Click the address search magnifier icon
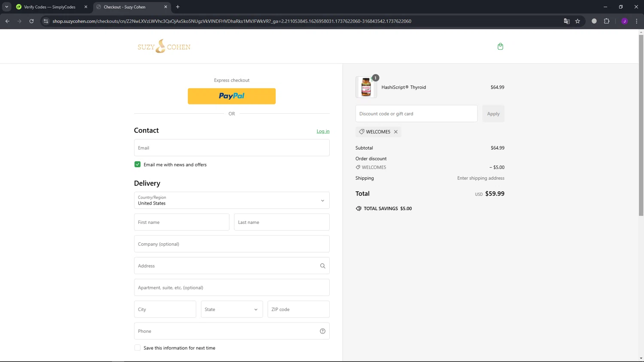Screen dimensions: 644x362 [322, 266]
